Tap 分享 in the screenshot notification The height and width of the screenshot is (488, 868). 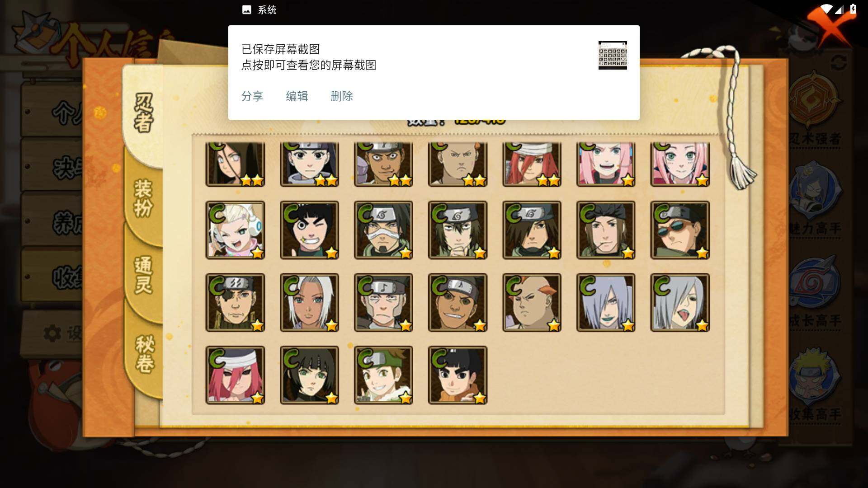252,96
